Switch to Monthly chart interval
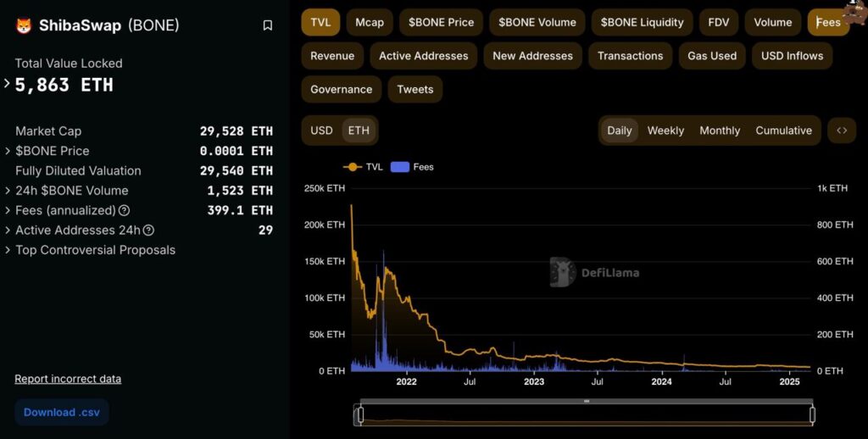 (720, 131)
